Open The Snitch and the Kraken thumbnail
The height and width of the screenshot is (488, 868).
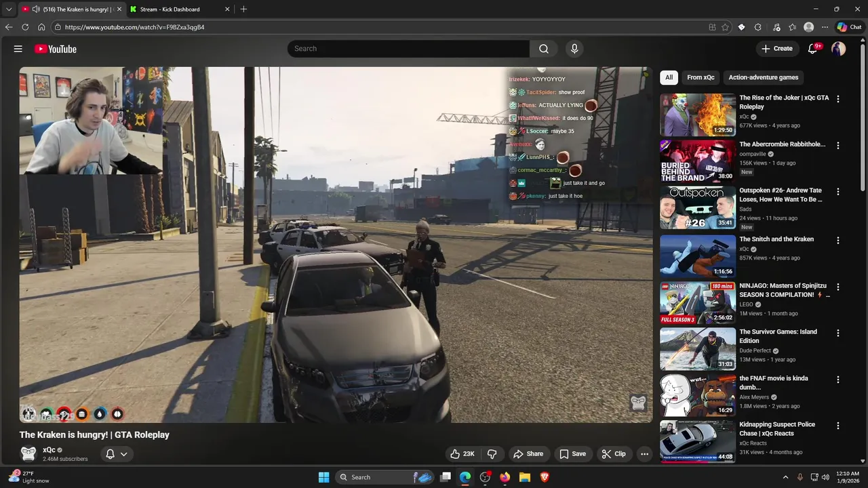tap(698, 256)
